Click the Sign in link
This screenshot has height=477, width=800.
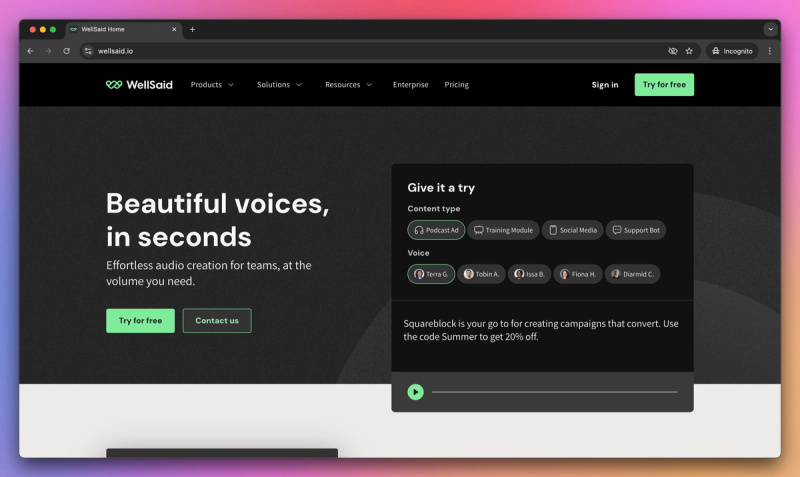(605, 85)
